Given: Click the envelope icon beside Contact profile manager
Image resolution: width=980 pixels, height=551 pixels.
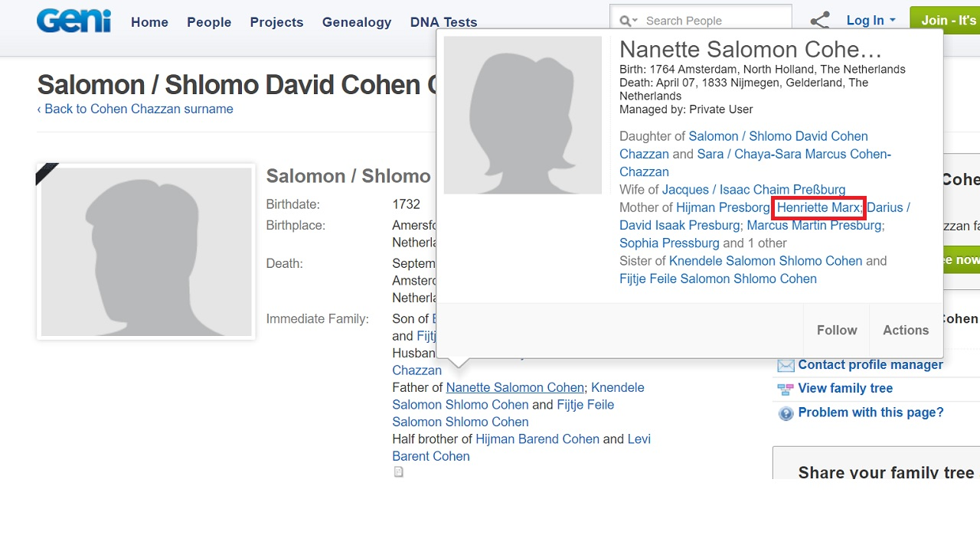Looking at the screenshot, I should tap(786, 366).
